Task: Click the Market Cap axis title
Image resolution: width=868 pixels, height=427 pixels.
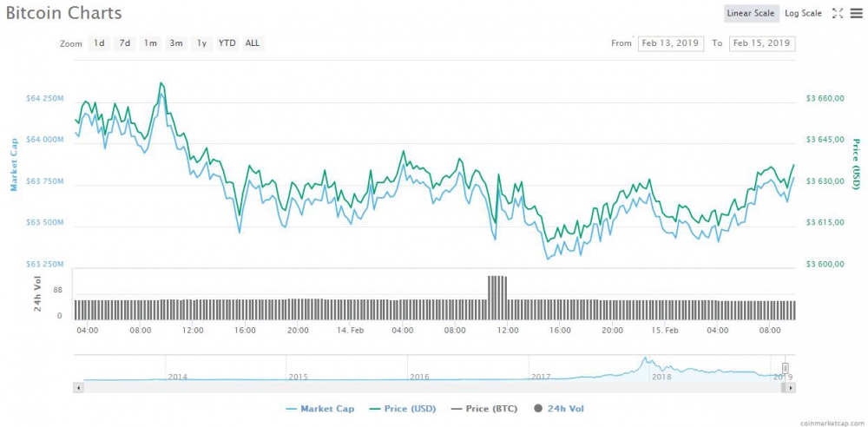Action: [x=15, y=165]
